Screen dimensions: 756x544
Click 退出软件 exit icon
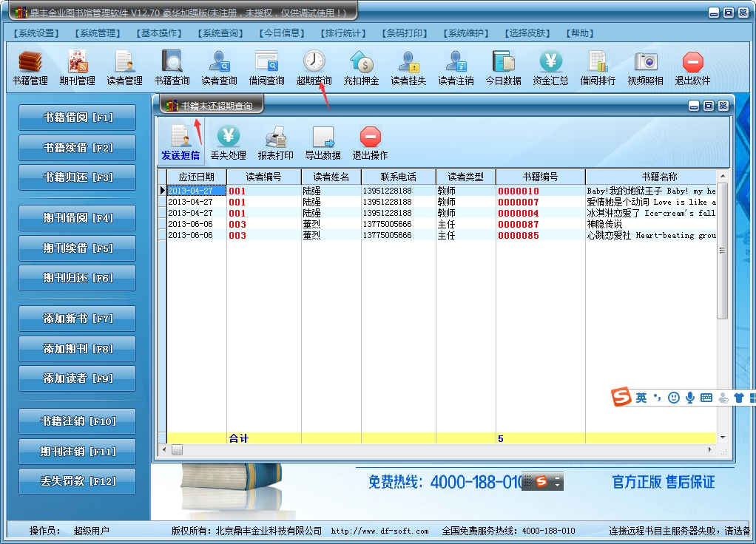(x=692, y=62)
